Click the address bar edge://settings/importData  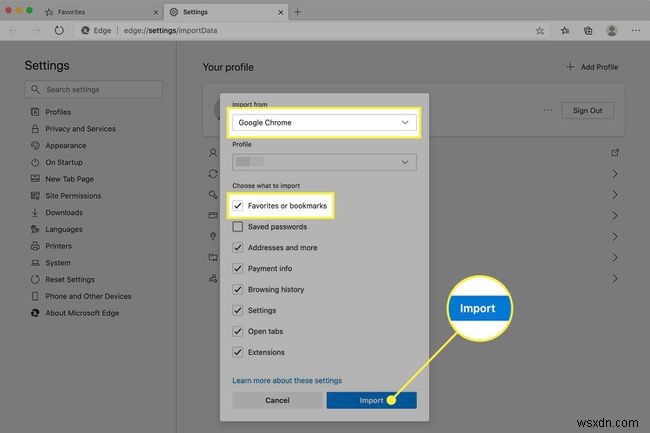(x=170, y=31)
